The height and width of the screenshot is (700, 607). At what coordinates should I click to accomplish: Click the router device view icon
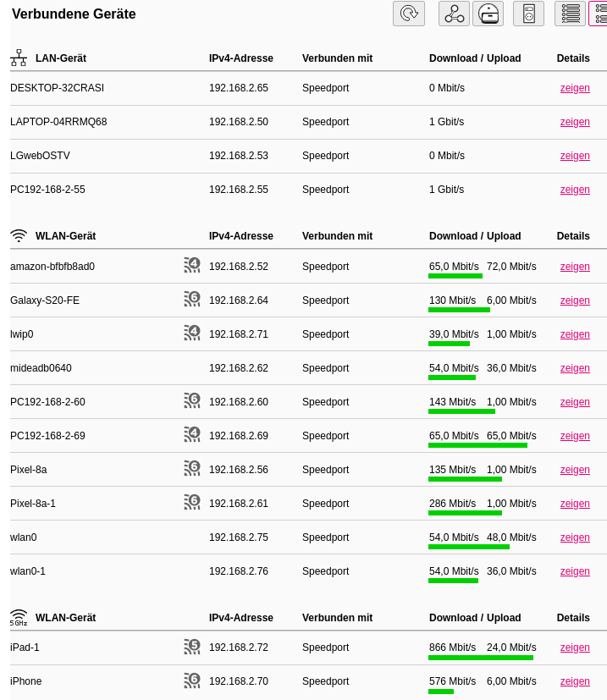click(x=488, y=14)
